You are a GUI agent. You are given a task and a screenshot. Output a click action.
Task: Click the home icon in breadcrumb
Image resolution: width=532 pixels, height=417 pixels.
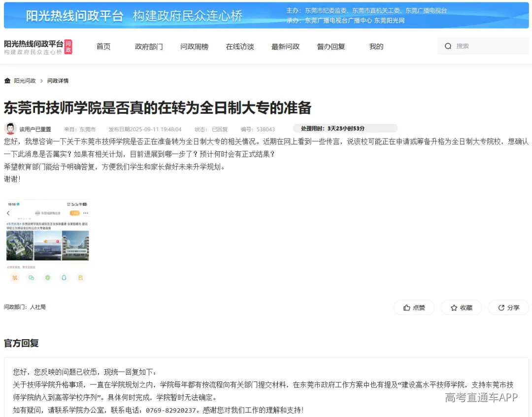point(7,80)
